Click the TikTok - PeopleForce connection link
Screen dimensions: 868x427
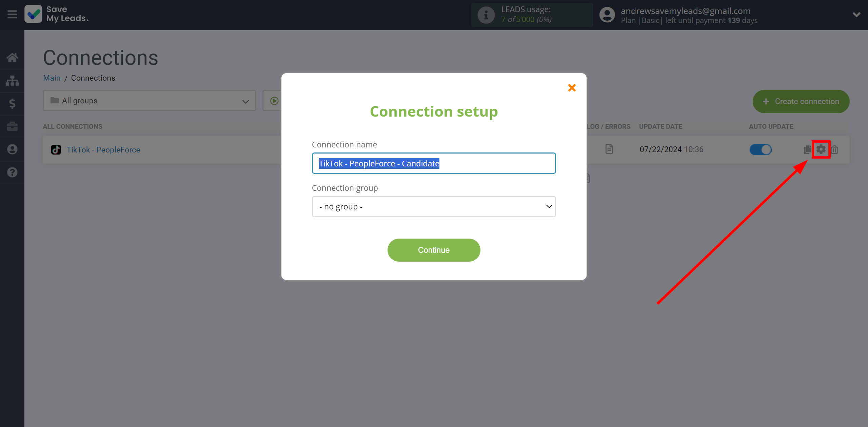tap(102, 149)
